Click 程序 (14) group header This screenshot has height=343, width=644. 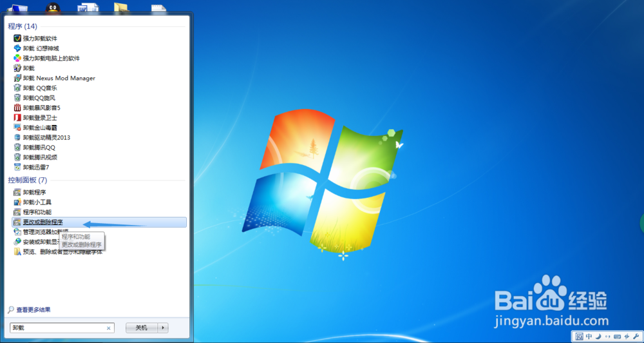(23, 26)
